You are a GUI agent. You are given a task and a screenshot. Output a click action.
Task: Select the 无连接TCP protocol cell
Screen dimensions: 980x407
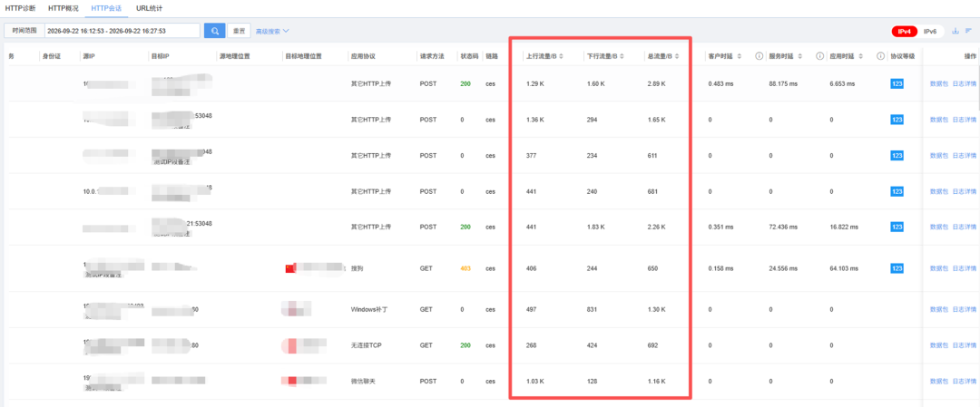[x=367, y=345]
